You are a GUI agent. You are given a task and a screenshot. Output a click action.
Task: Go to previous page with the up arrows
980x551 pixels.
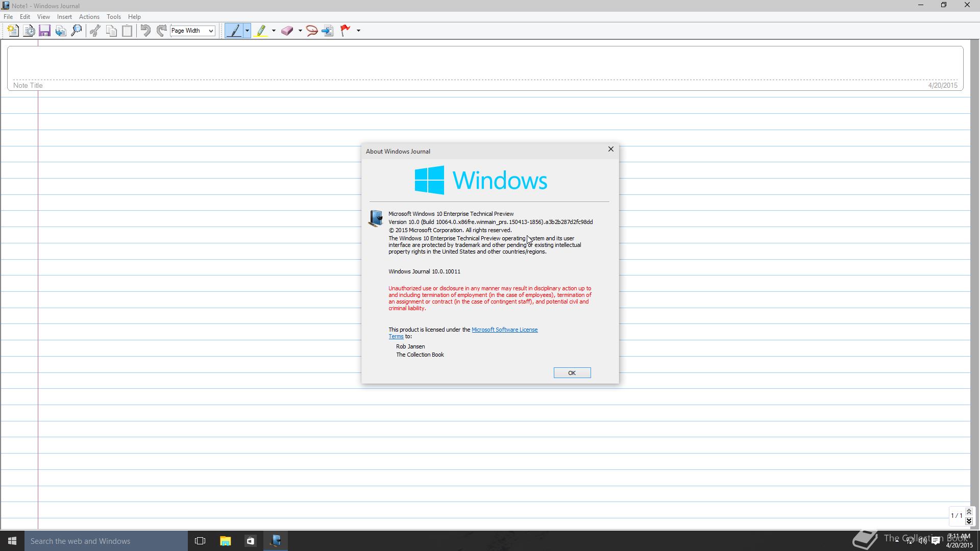click(x=969, y=512)
